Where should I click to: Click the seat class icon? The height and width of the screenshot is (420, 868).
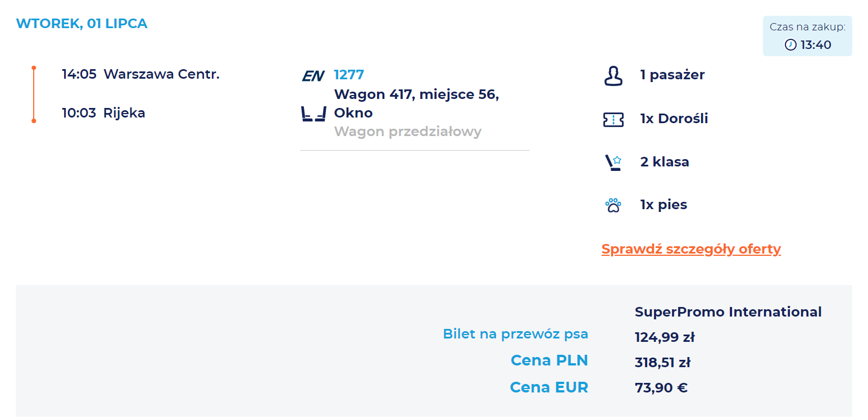[x=613, y=162]
